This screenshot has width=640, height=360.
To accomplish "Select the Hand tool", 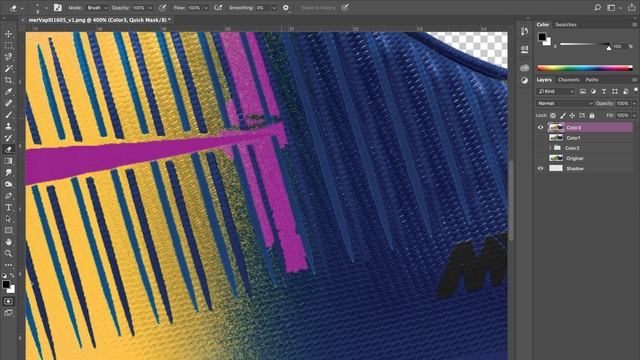I will tap(8, 242).
